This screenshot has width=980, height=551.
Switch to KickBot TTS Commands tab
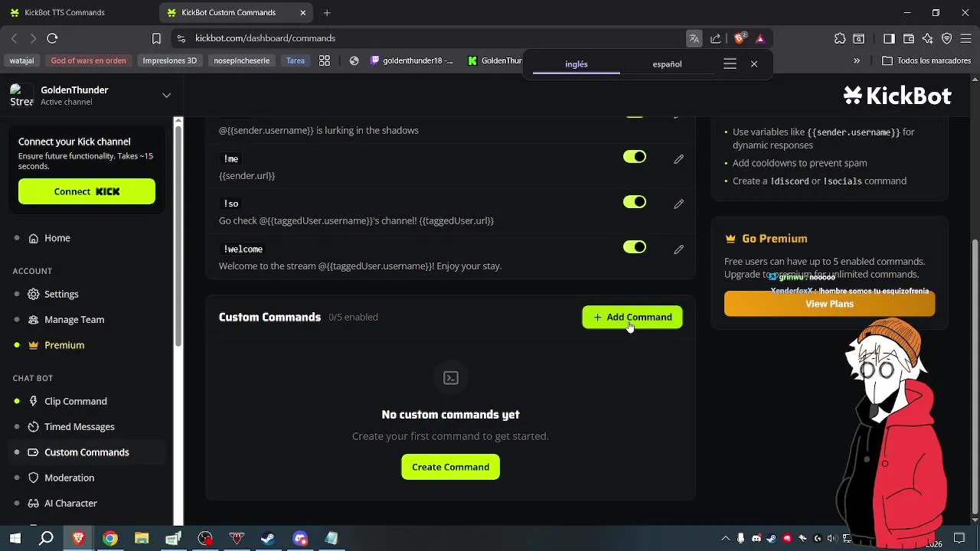click(x=64, y=13)
